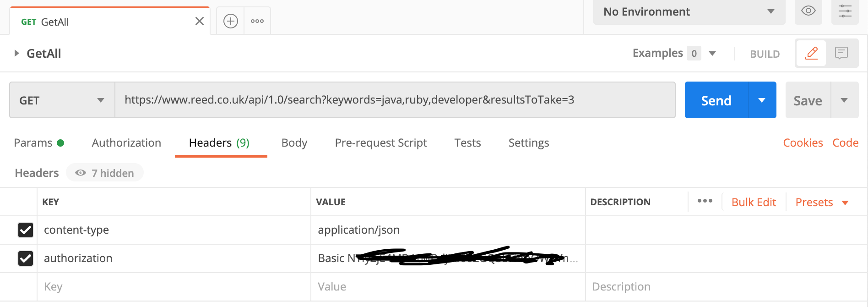This screenshot has width=868, height=307.
Task: Click the KEY column header
Action: point(50,202)
